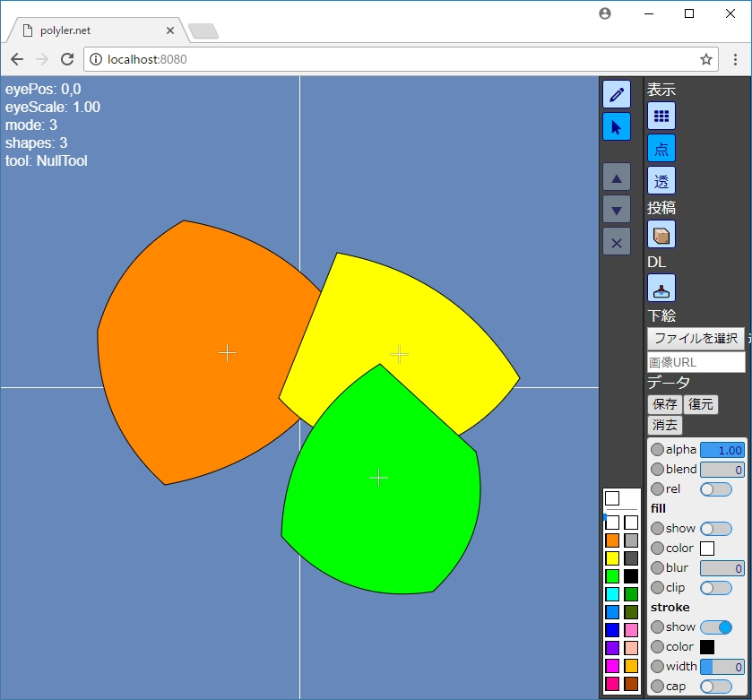This screenshot has width=752, height=700.
Task: Activate the arrow pointer selection tool
Action: point(617,127)
